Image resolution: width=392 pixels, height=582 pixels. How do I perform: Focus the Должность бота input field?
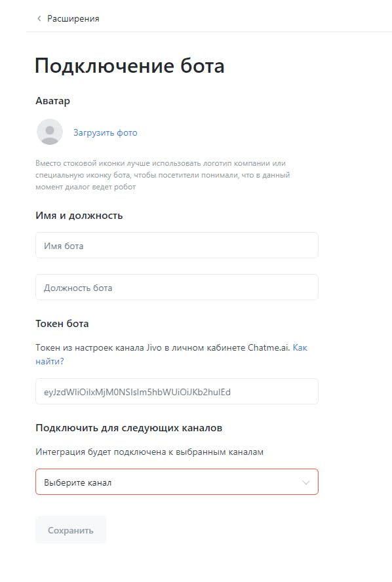click(177, 287)
